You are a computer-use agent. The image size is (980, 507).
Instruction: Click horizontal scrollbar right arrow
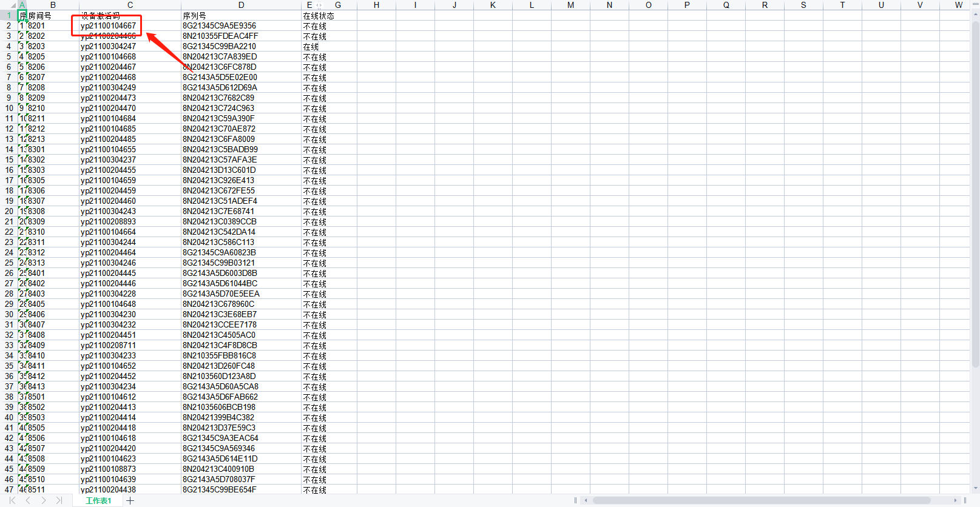pos(955,500)
